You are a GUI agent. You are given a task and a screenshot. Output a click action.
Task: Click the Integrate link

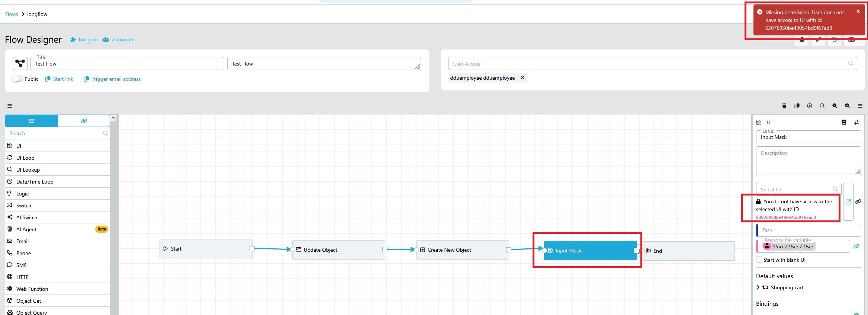[85, 39]
